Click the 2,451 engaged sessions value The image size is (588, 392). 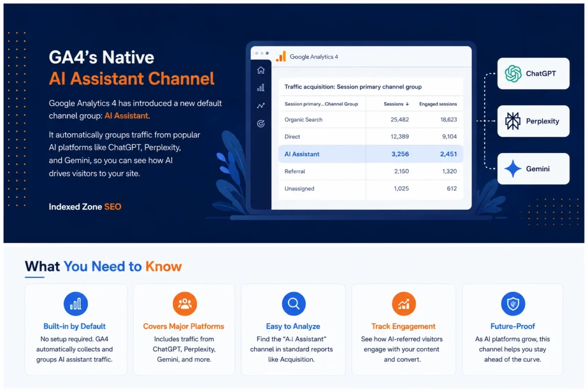pyautogui.click(x=448, y=154)
